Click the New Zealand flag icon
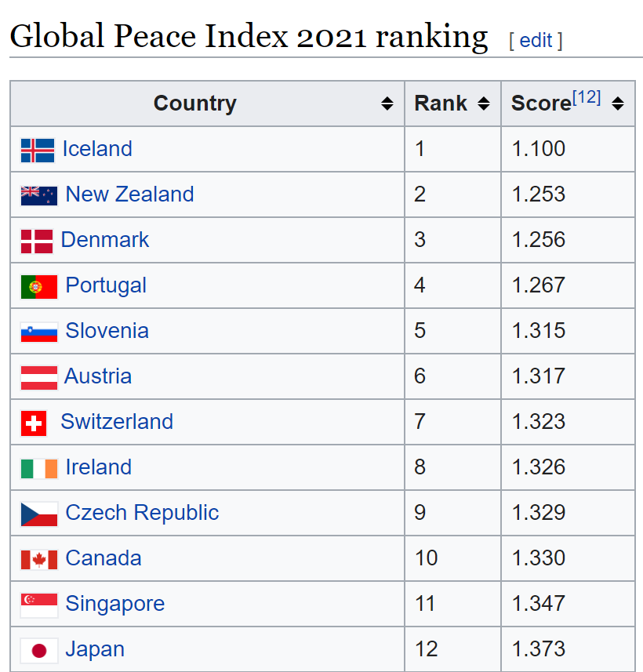643x672 pixels. coord(39,196)
